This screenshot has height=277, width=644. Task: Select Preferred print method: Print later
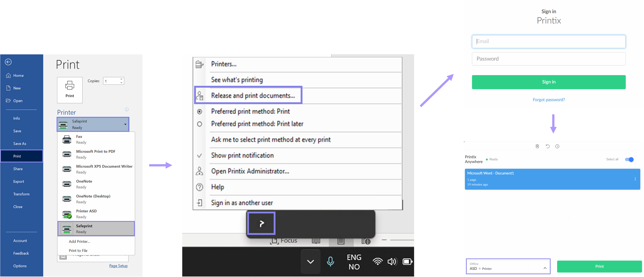(x=257, y=124)
